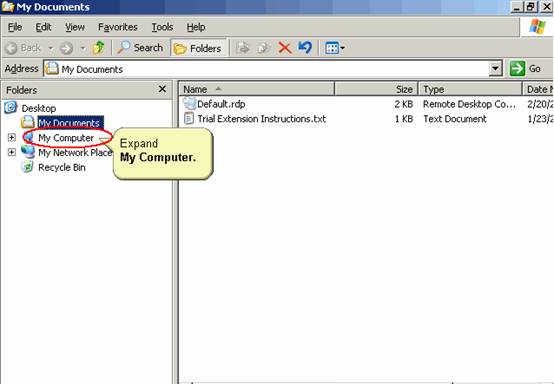Expand the My Computer tree node

[12, 137]
